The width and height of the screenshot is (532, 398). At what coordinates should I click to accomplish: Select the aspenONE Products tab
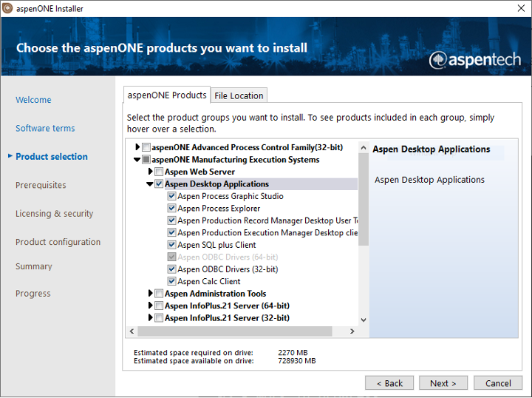point(167,95)
